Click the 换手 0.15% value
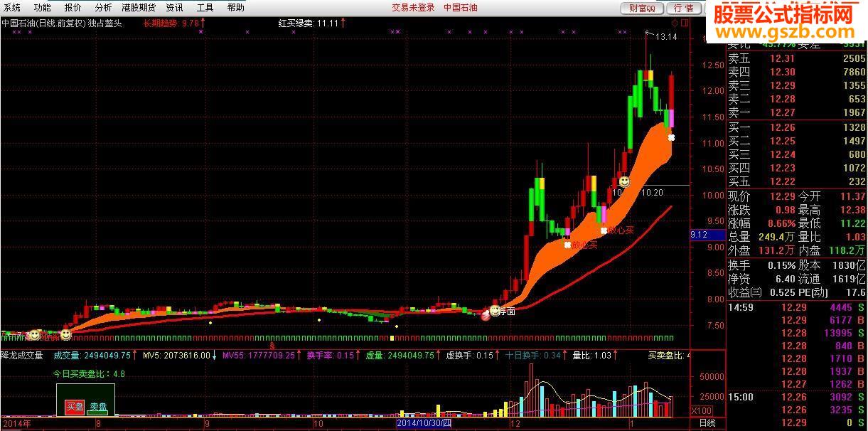Screen dimensions: 868x431 pyautogui.click(x=781, y=265)
